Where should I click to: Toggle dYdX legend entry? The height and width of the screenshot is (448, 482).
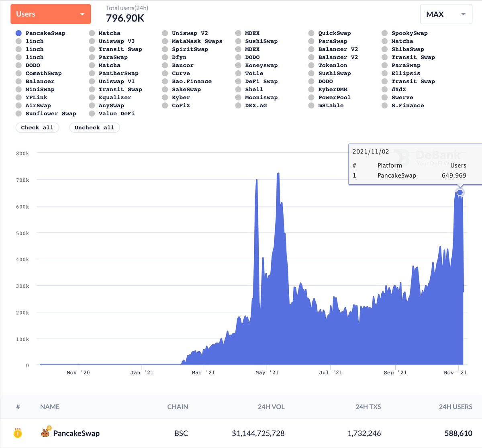(x=394, y=90)
